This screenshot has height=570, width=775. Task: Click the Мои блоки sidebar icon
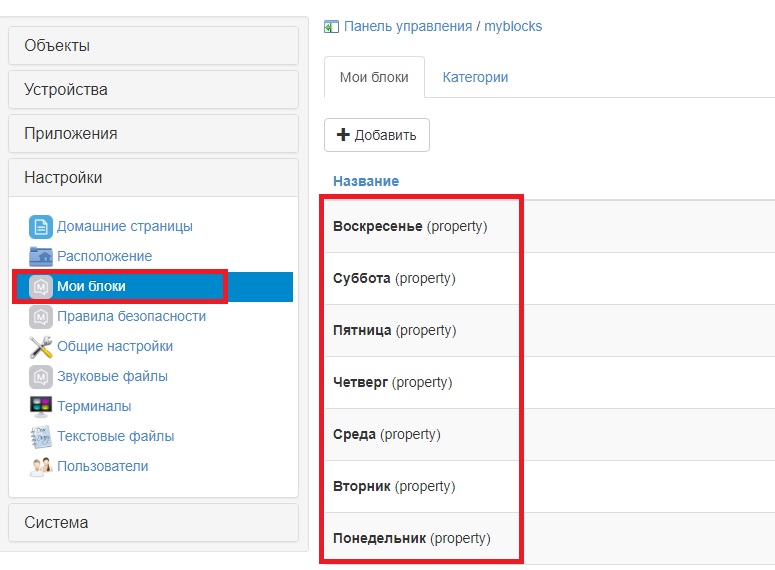point(40,286)
